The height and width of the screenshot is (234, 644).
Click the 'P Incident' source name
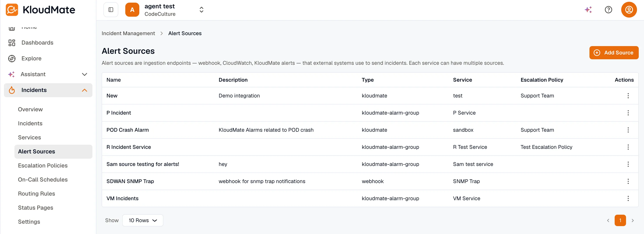click(x=119, y=113)
